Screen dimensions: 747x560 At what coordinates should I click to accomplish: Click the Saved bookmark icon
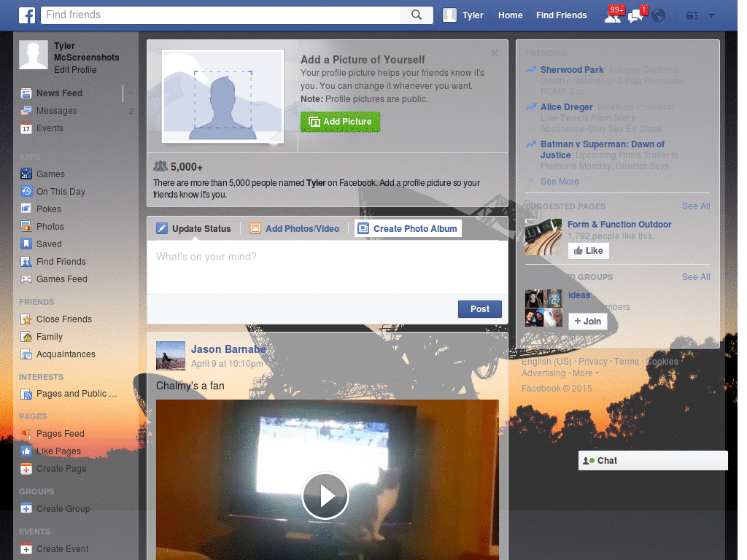26,244
